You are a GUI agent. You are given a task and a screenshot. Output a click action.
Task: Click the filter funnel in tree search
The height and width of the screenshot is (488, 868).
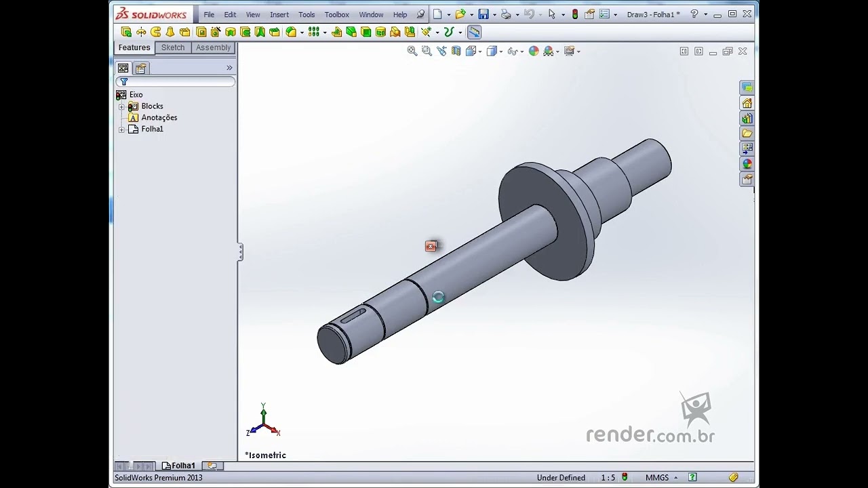[124, 81]
